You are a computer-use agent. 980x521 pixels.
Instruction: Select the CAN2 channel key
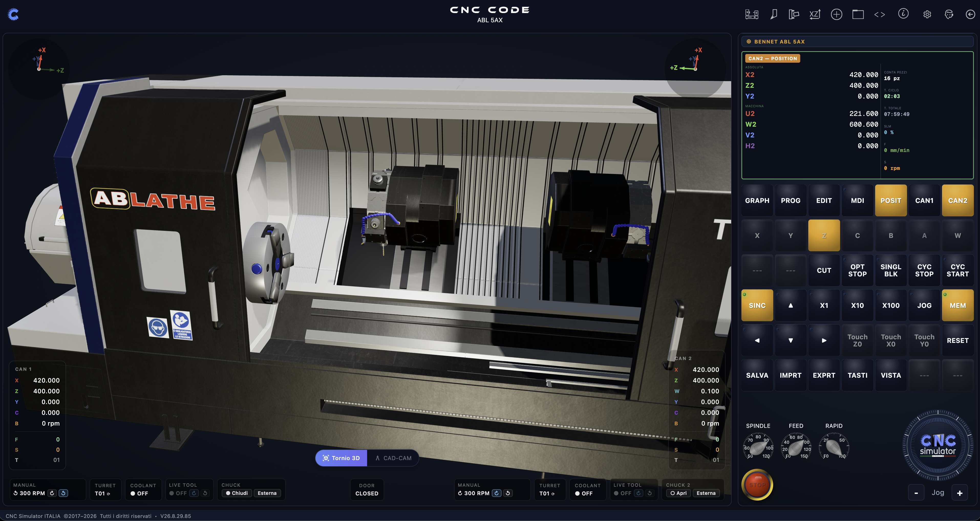point(957,200)
